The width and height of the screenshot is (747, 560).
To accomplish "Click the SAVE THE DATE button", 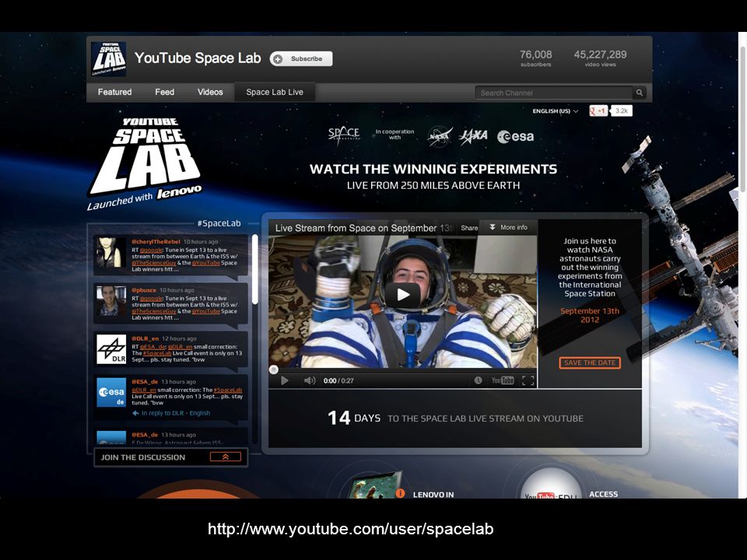I will (x=590, y=363).
